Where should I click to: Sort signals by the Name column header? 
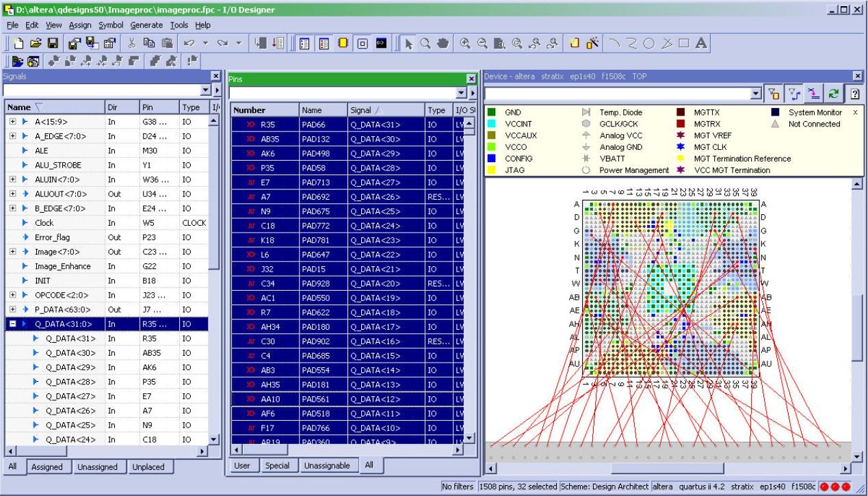[53, 107]
